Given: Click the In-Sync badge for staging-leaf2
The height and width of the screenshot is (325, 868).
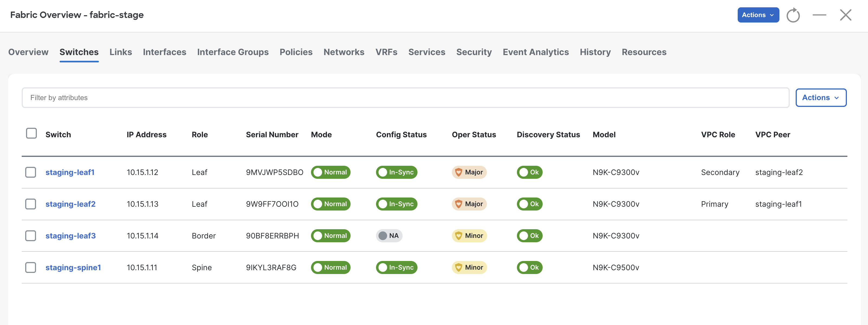Looking at the screenshot, I should tap(397, 204).
